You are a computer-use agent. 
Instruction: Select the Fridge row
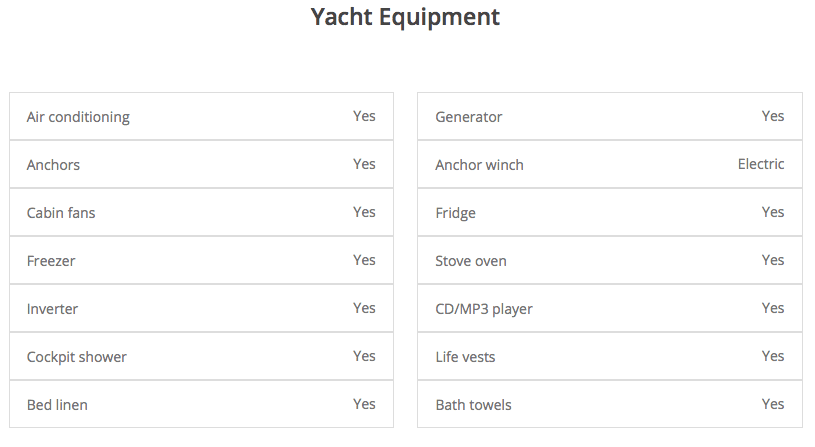pos(609,213)
